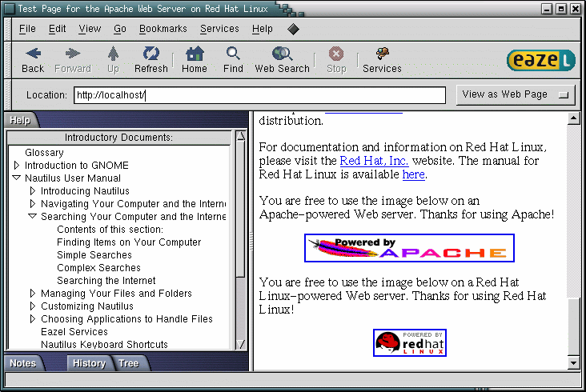Expand Introduction to GNOME
Viewport: 586px width, 392px height.
pyautogui.click(x=17, y=165)
